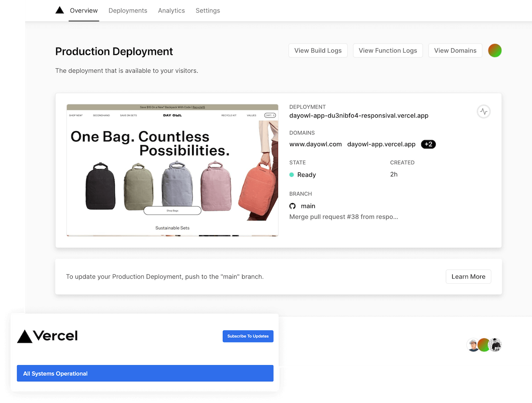Image resolution: width=532 pixels, height=403 pixels.
Task: Open the dayowl-app.vercel.app domain link
Action: (x=382, y=144)
